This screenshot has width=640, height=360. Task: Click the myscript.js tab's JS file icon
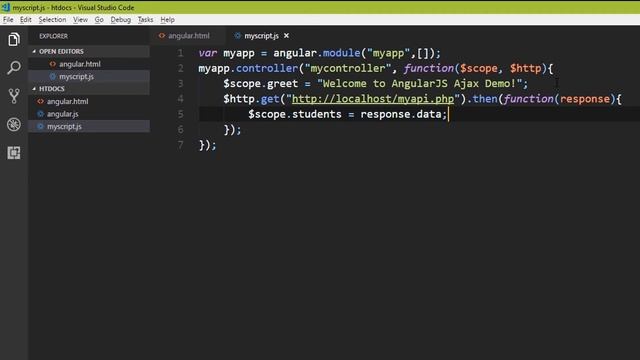tap(238, 36)
